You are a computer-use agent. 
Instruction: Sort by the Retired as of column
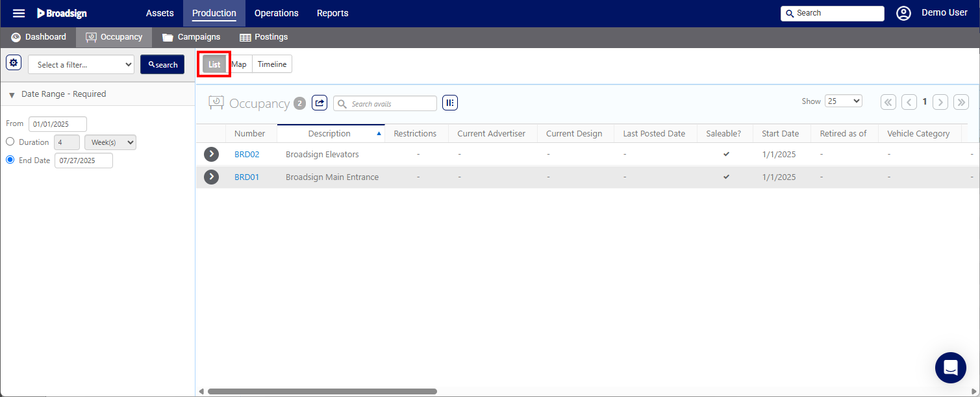click(843, 133)
